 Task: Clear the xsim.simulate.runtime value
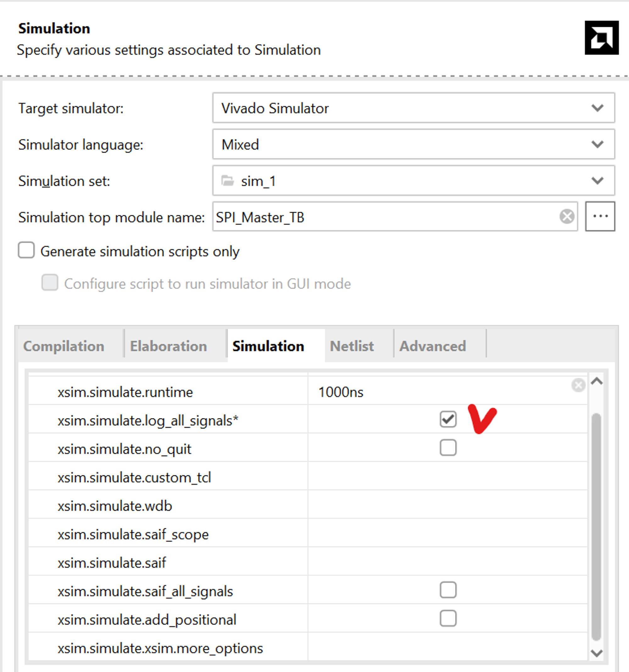point(578,385)
